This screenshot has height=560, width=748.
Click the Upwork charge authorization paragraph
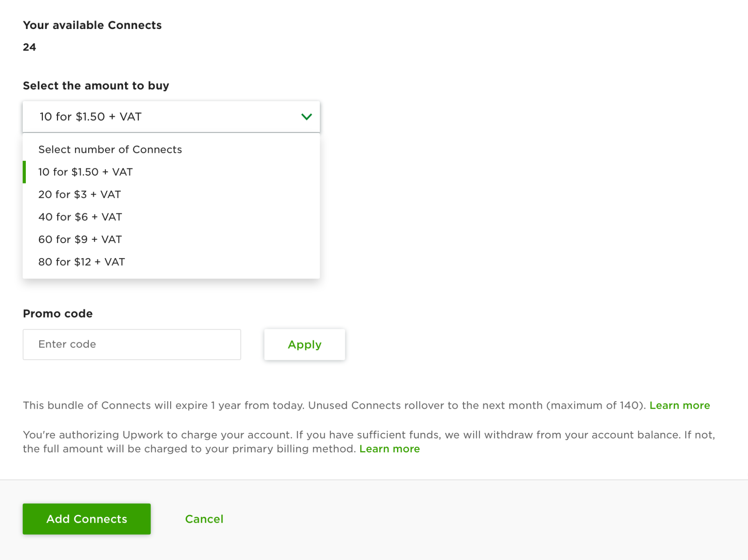[x=369, y=442]
